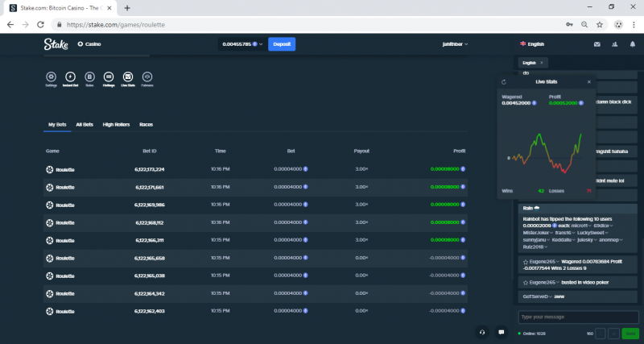Click Bet ID 6,122,171,661

(150, 187)
